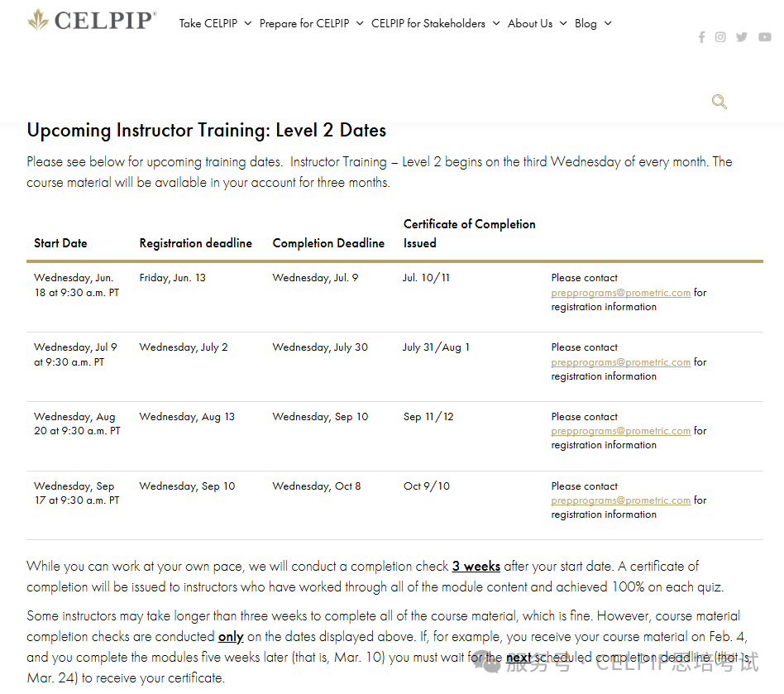Click the Upcoming Instructor Training heading
The width and height of the screenshot is (784, 694).
point(206,131)
